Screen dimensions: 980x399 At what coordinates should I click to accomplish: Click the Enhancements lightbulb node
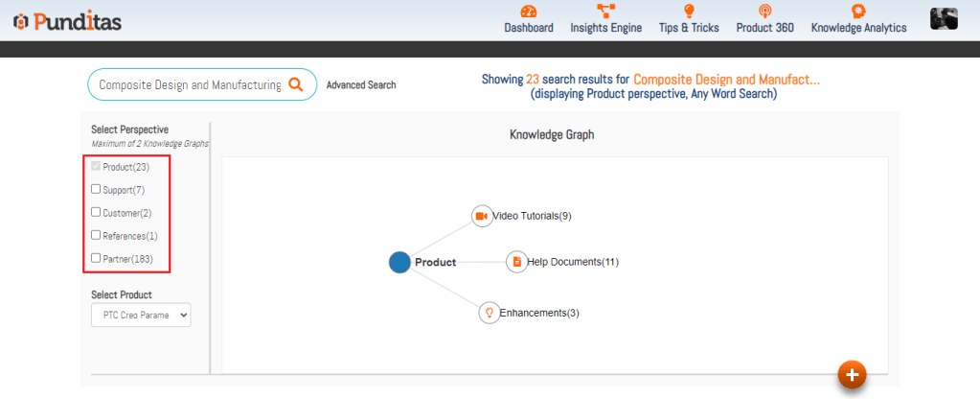coord(489,313)
